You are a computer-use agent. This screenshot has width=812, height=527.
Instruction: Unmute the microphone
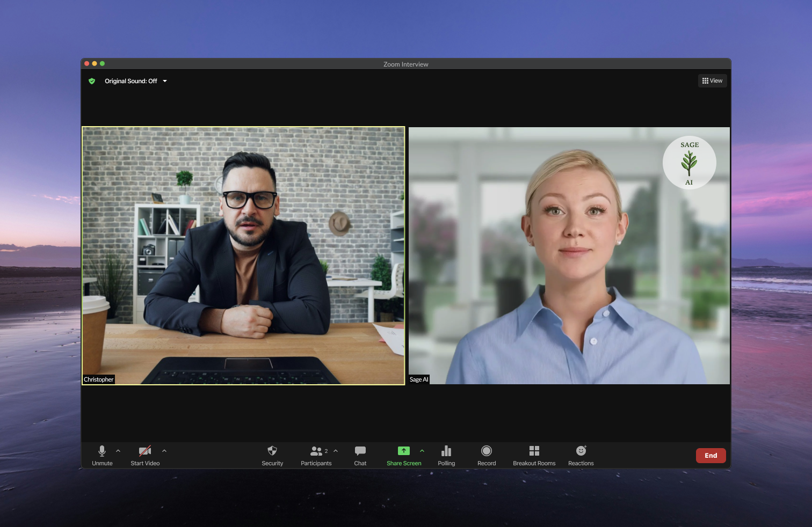click(102, 455)
